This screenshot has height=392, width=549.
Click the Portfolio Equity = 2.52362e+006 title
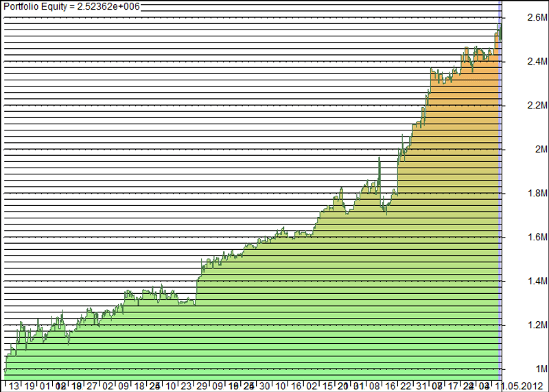[71, 7]
